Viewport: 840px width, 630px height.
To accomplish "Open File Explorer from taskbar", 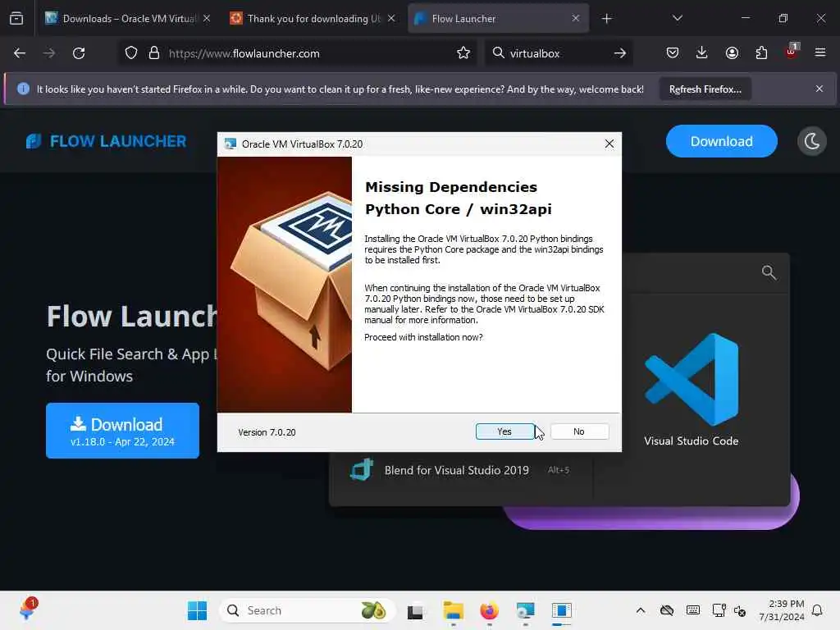I will [x=453, y=610].
